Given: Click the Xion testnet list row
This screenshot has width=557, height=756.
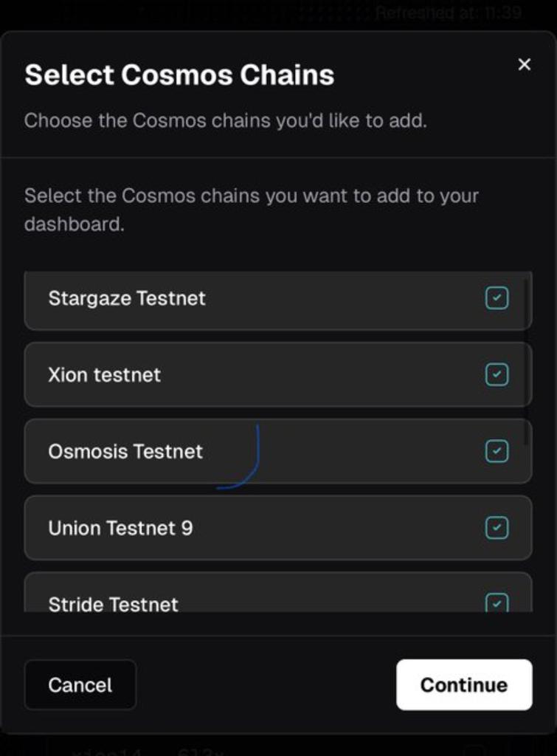Looking at the screenshot, I should tap(278, 374).
